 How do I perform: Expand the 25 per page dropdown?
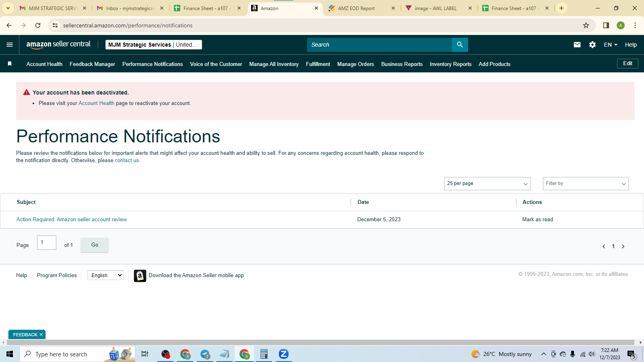click(x=487, y=183)
